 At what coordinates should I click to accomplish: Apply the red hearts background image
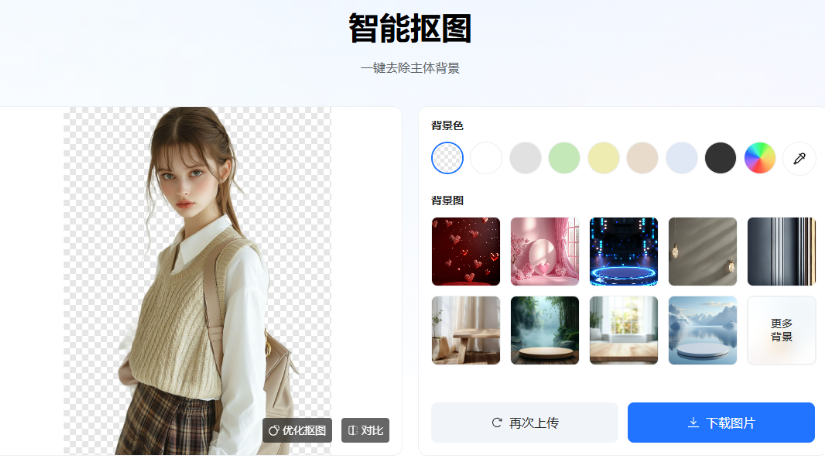coord(466,252)
